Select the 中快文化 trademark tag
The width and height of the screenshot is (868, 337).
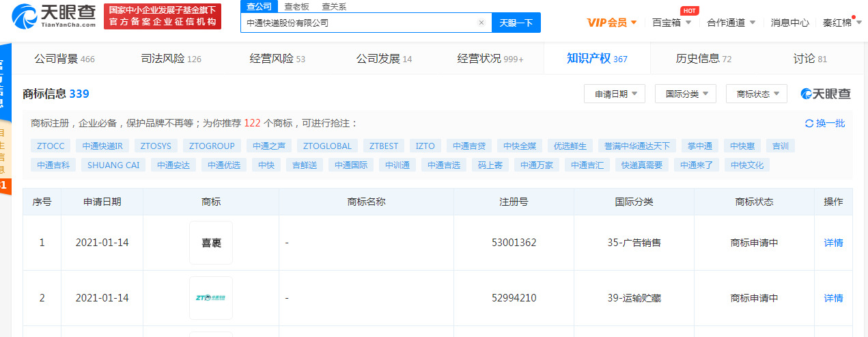[x=747, y=165]
